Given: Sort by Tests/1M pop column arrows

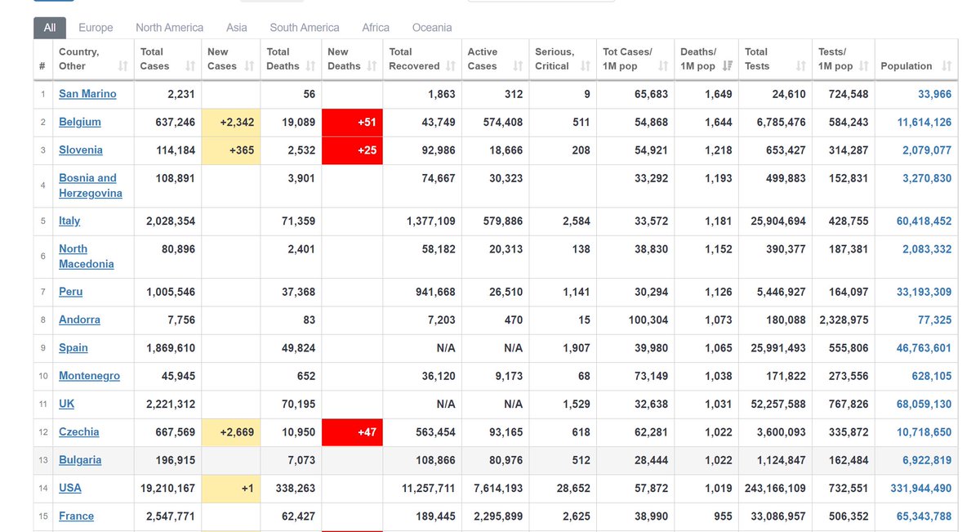Looking at the screenshot, I should 864,66.
